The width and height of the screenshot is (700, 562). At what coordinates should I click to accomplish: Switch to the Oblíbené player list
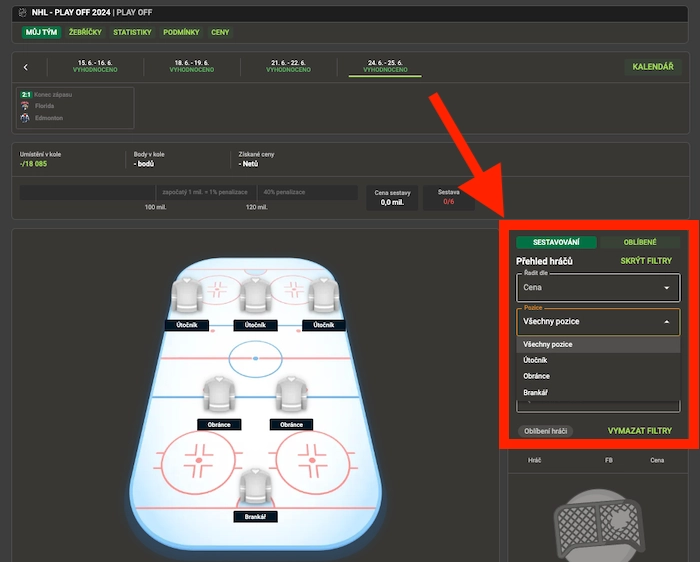coord(640,242)
